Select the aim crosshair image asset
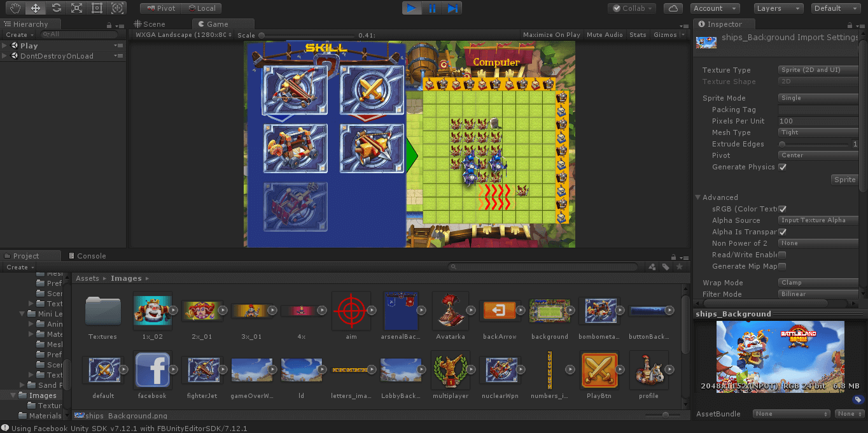Viewport: 868px width, 433px height. 351,310
